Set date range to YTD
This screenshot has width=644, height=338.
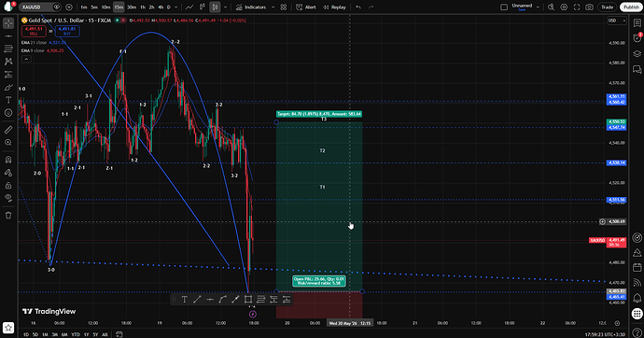(76, 334)
